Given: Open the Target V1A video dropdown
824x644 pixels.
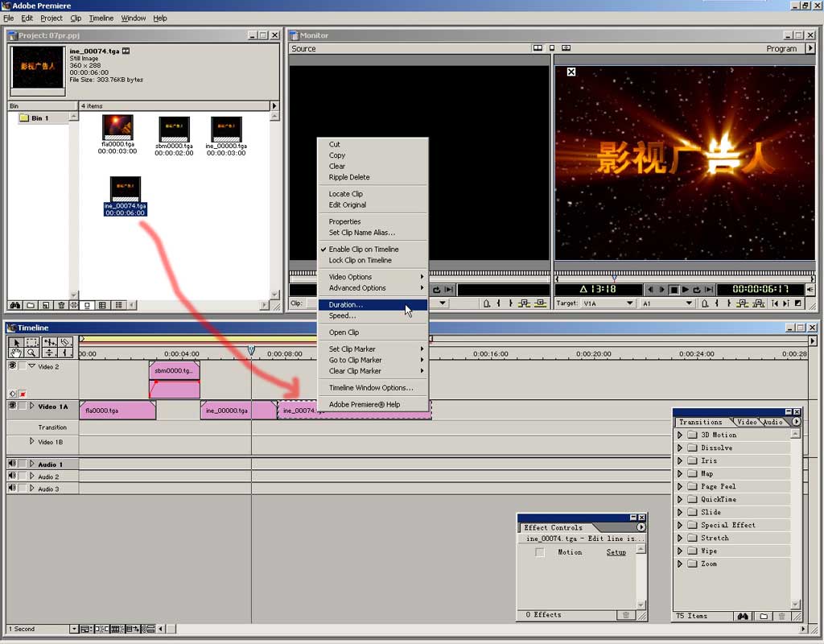Looking at the screenshot, I should tap(630, 303).
